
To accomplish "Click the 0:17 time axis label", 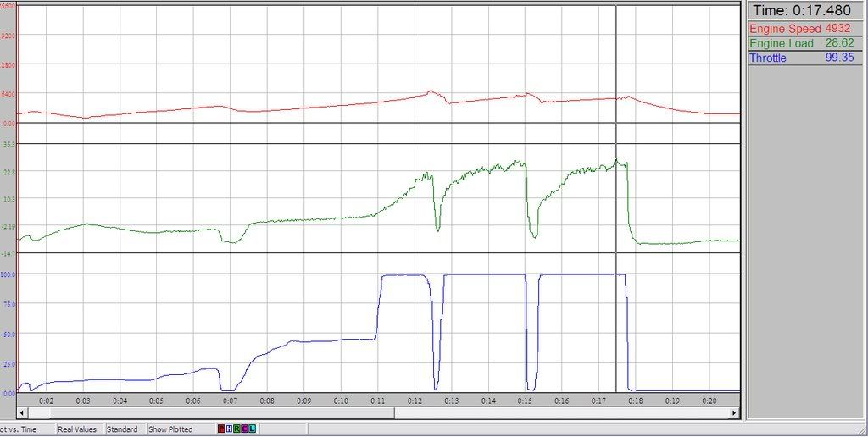I will 599,401.
